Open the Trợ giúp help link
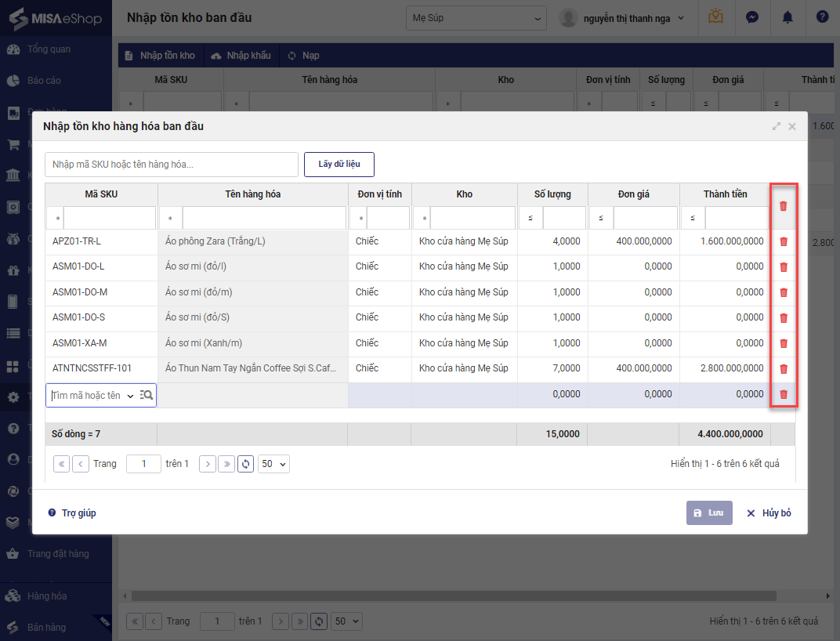Image resolution: width=840 pixels, height=641 pixels. click(72, 512)
